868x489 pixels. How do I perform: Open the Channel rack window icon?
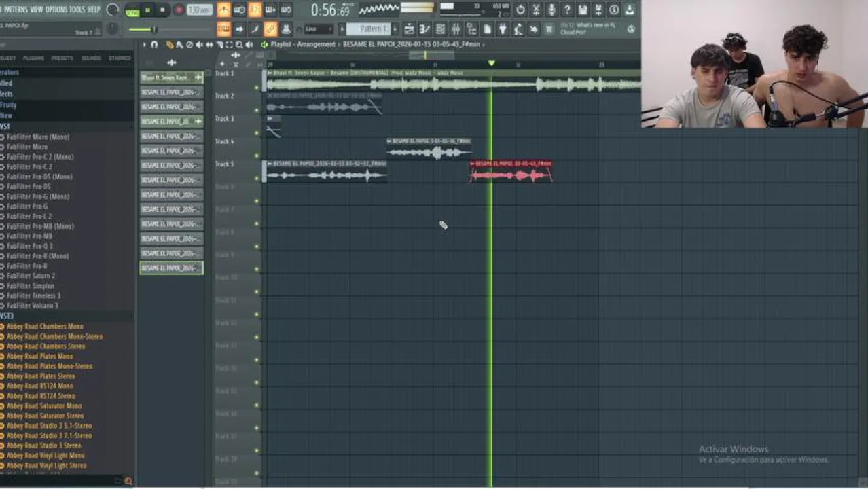point(441,29)
